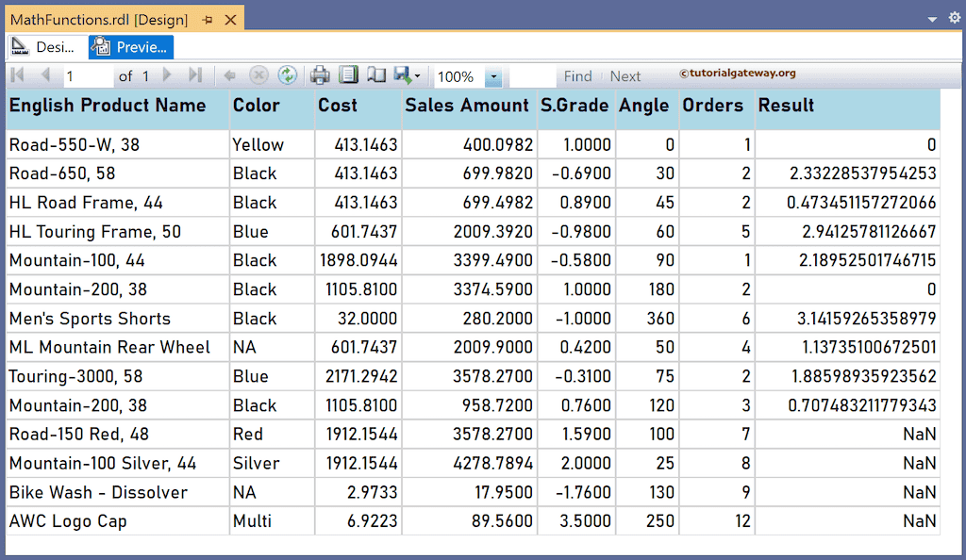Image resolution: width=966 pixels, height=560 pixels.
Task: Print the report
Action: tap(319, 75)
